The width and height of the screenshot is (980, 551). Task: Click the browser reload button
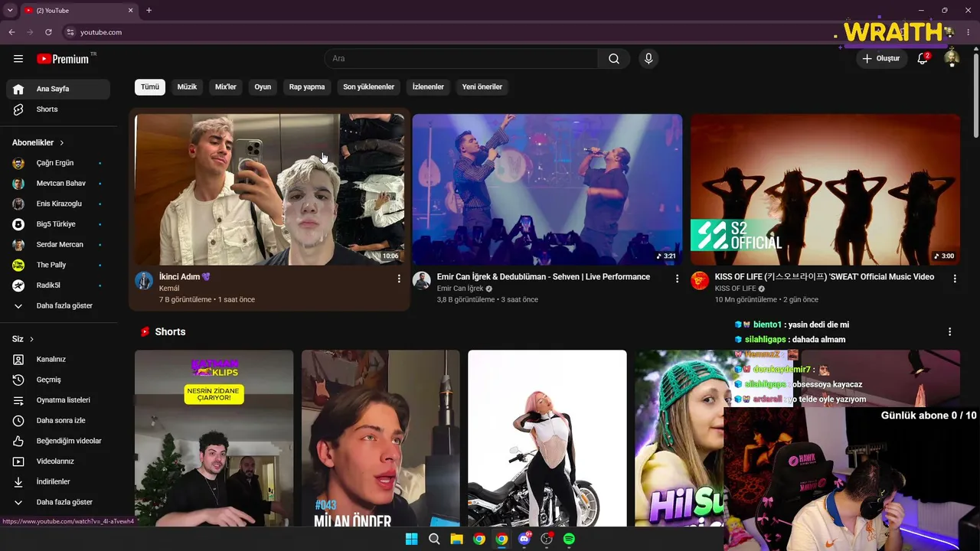click(x=48, y=32)
